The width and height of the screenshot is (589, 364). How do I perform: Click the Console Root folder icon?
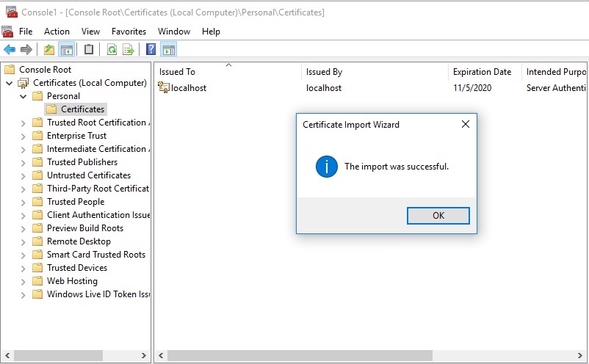(x=10, y=70)
